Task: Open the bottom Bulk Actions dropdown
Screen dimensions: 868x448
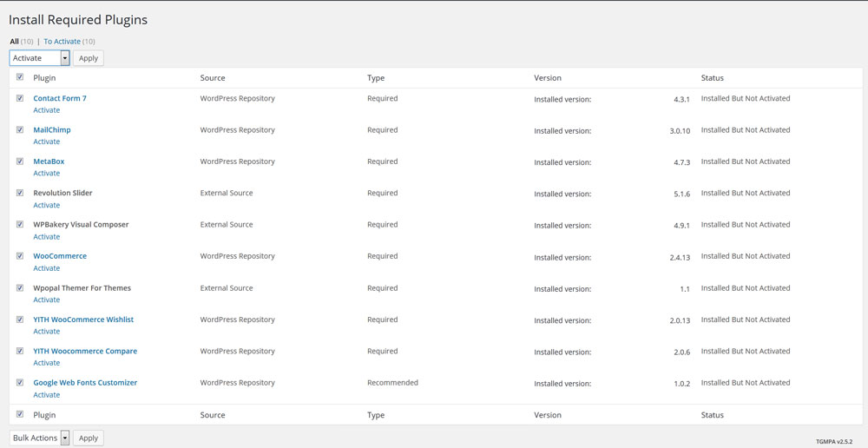Action: click(39, 438)
